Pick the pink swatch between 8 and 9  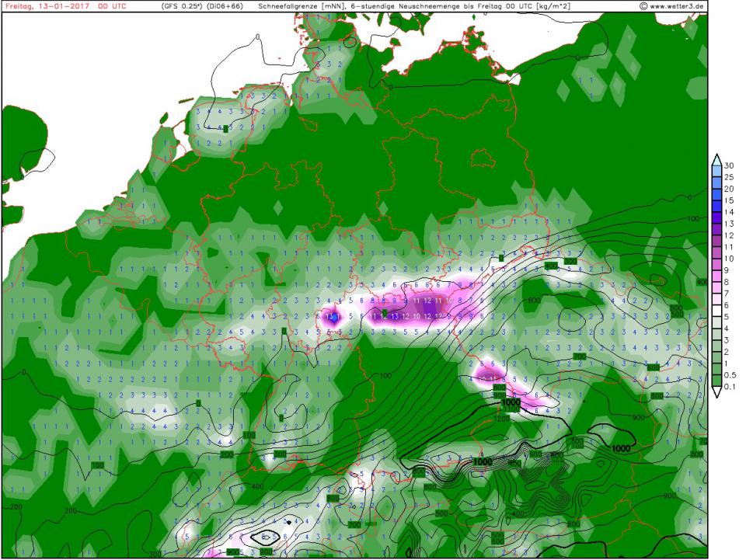(716, 277)
